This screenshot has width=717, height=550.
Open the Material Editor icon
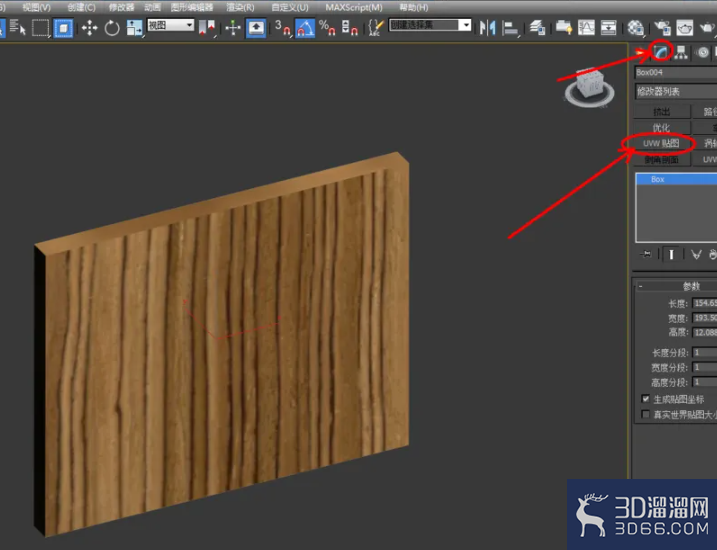pos(635,28)
